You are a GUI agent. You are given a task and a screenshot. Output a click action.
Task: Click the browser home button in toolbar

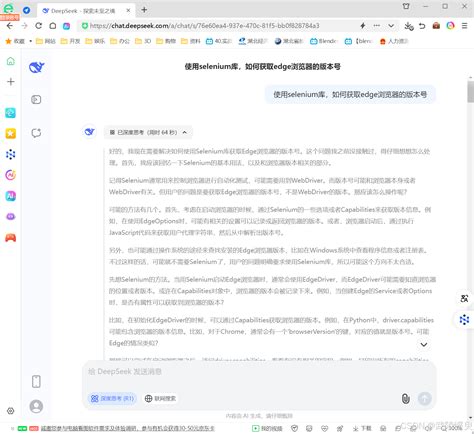[x=53, y=26]
